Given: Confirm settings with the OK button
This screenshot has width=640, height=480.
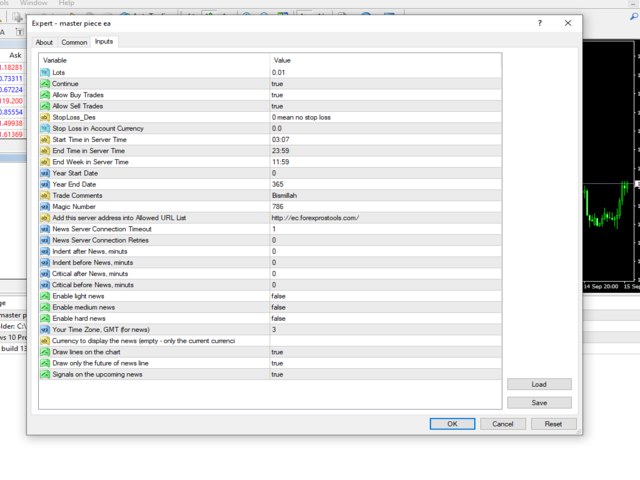Looking at the screenshot, I should (452, 424).
